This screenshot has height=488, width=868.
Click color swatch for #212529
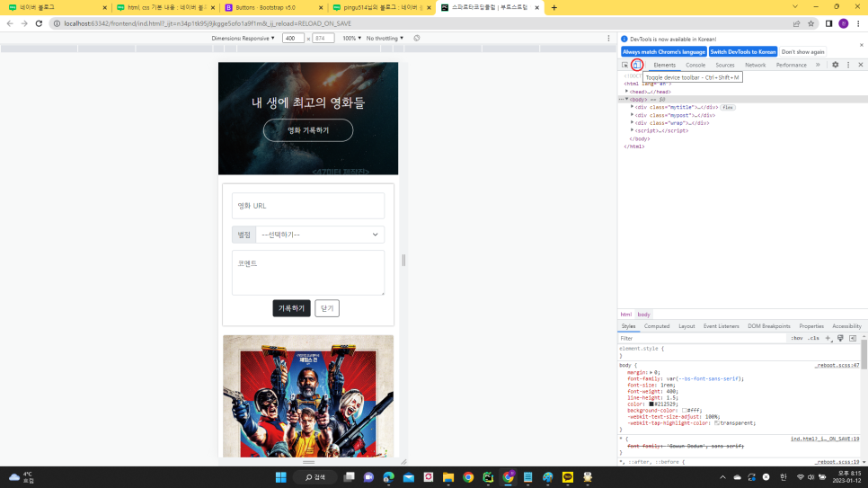click(651, 404)
